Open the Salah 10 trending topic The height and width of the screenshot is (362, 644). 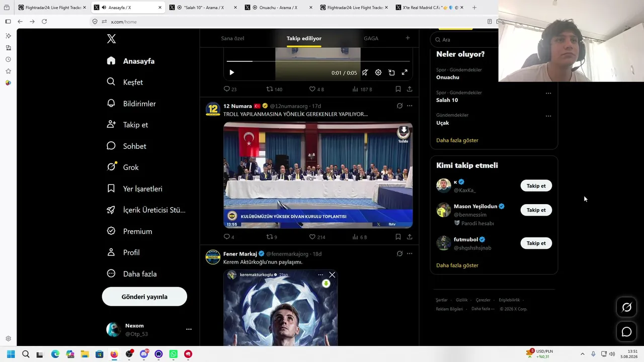tap(447, 100)
